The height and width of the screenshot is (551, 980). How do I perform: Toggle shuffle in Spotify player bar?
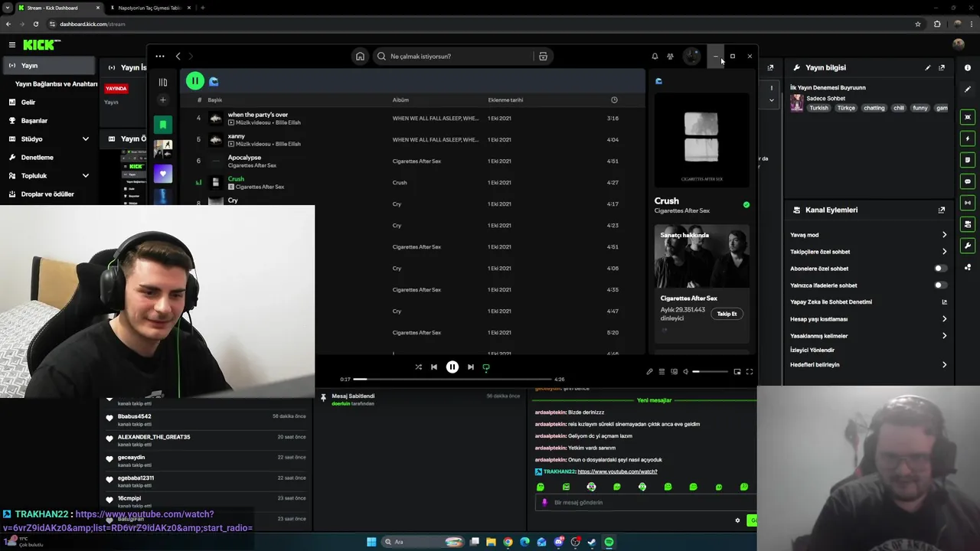[419, 367]
